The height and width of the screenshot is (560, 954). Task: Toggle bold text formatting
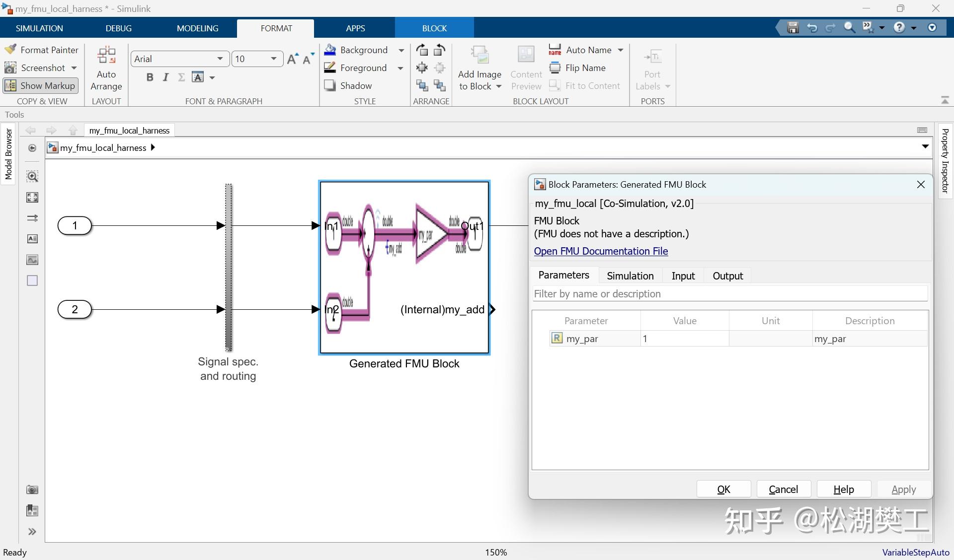150,77
